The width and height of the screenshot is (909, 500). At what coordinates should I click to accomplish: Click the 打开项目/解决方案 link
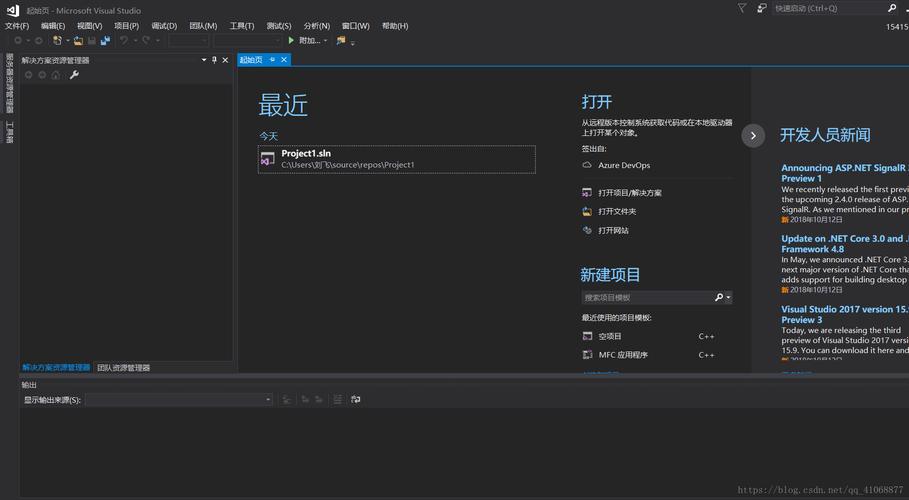pos(630,193)
